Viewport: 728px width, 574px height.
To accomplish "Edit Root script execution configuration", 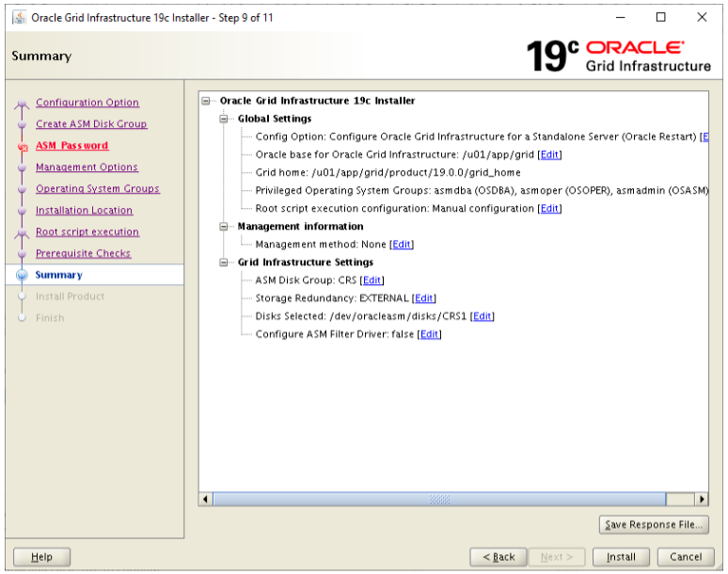I will click(549, 209).
